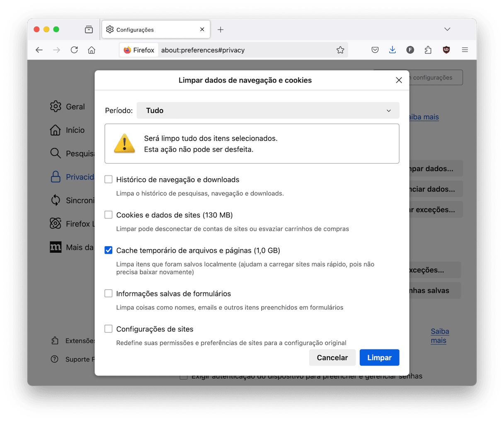The height and width of the screenshot is (422, 504).
Task: Open the Firefox Labs settings section
Action: [x=72, y=224]
